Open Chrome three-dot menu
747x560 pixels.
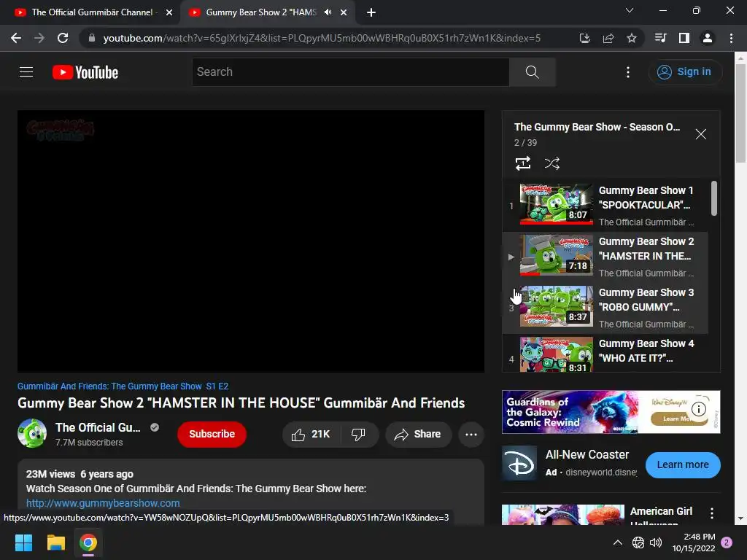click(x=731, y=38)
